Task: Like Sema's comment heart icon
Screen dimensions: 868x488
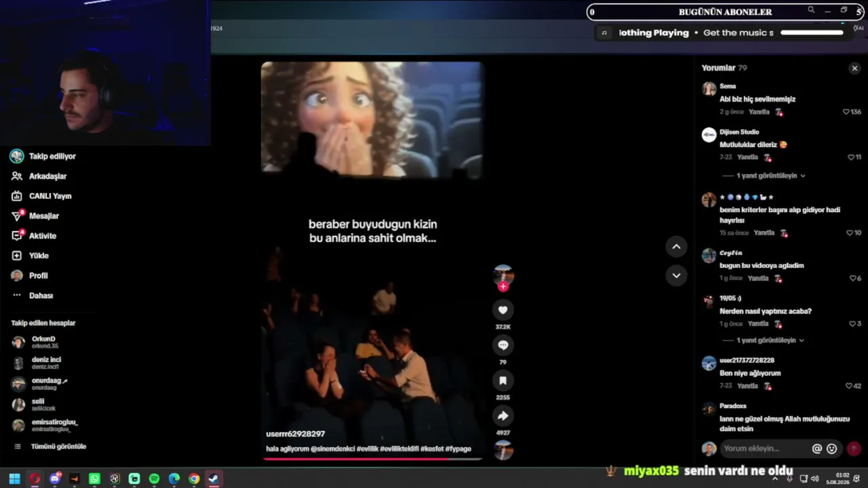Action: [846, 112]
